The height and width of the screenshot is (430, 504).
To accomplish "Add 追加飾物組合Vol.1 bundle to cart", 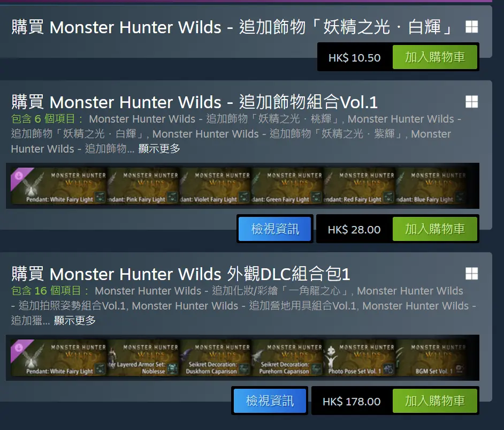I will 434,229.
